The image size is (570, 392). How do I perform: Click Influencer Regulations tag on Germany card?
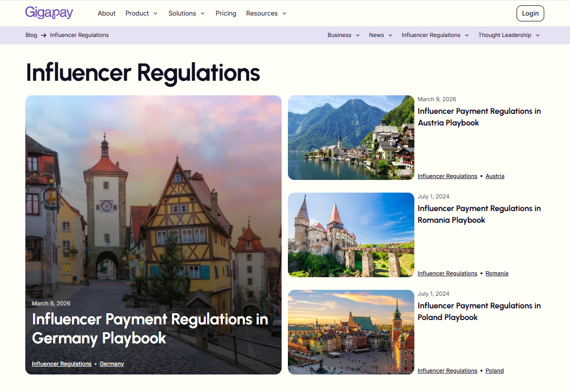(x=61, y=364)
